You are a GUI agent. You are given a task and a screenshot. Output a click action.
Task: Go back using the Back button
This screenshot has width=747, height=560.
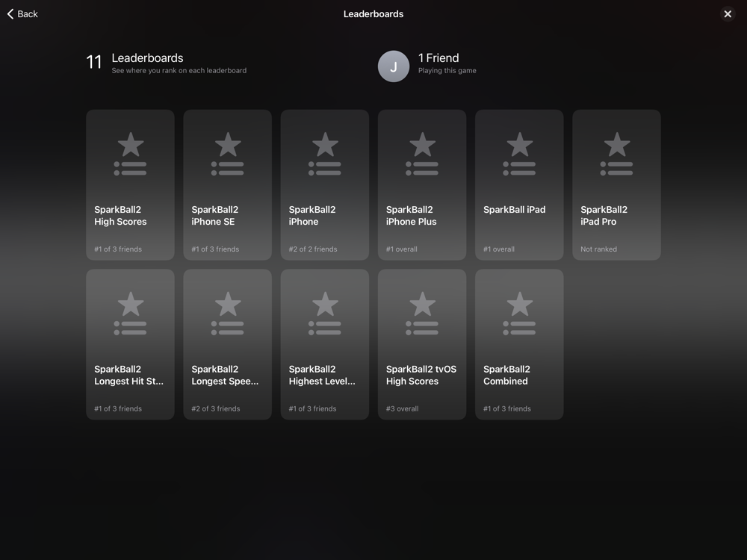22,13
